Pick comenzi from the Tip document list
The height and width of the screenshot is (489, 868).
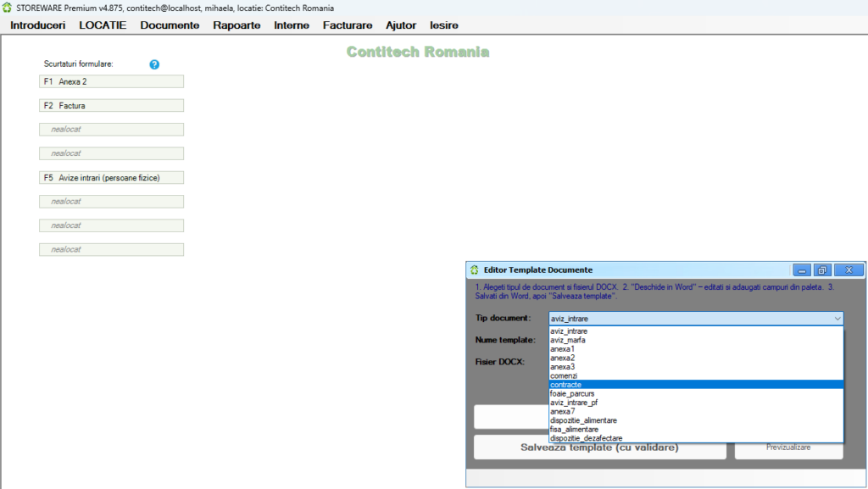pos(696,375)
